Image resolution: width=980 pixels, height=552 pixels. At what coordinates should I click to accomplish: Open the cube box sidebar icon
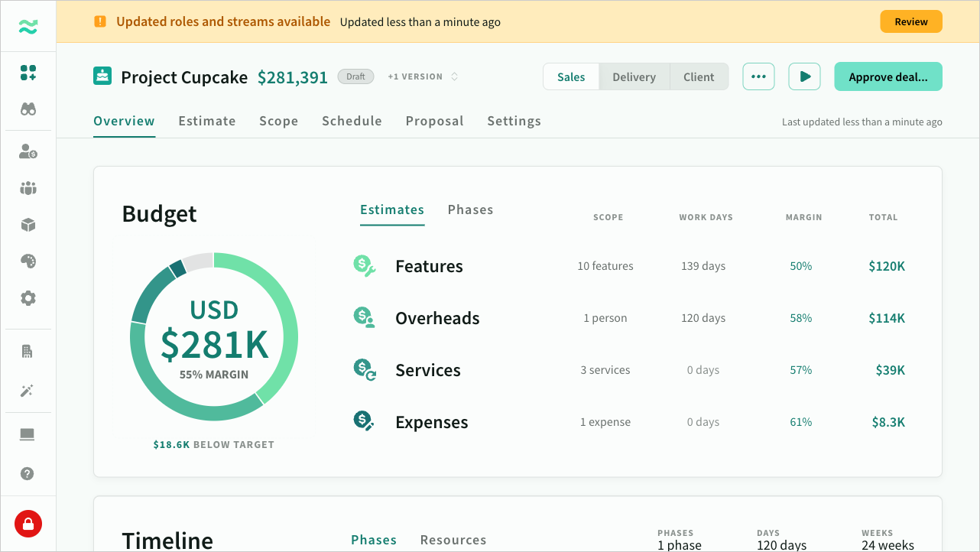(28, 225)
